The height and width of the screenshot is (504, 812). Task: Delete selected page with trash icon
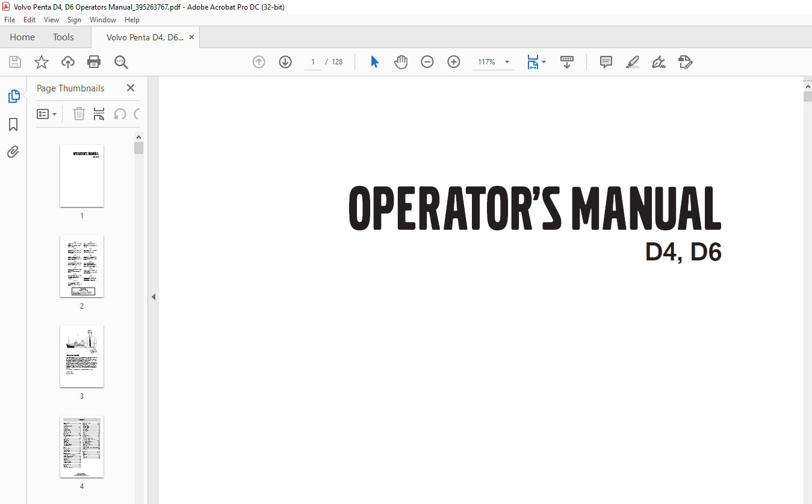point(79,114)
